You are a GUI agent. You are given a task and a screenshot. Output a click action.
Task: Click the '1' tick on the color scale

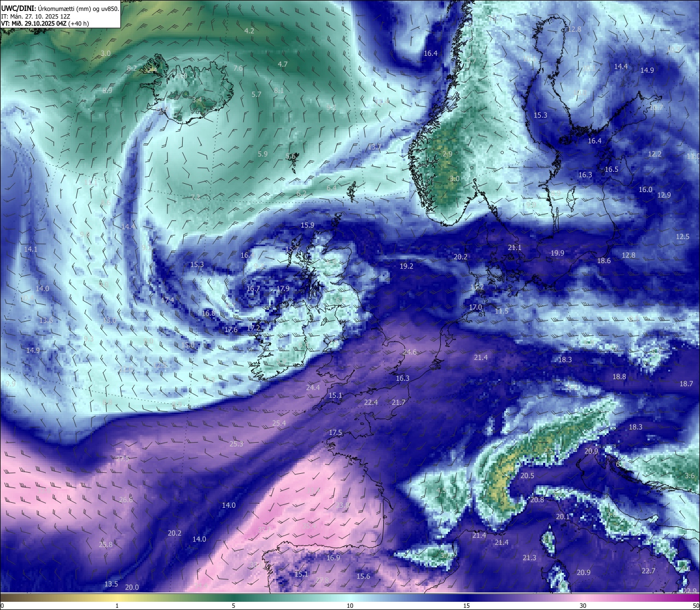(117, 606)
